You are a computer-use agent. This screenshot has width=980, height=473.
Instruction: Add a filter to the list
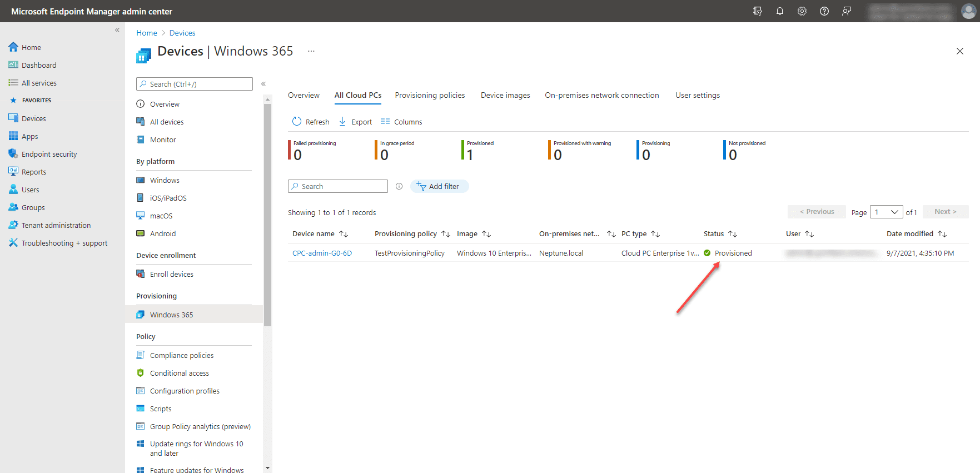tap(439, 186)
